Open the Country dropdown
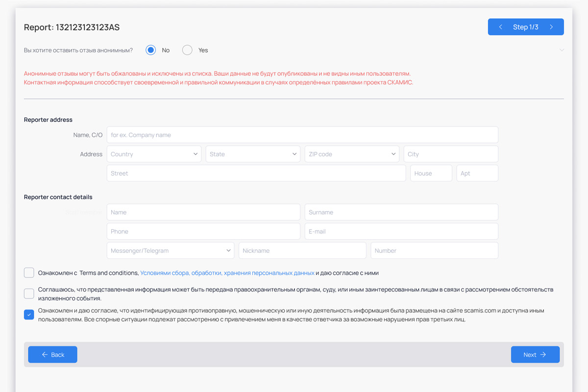This screenshot has height=392, width=588. click(154, 154)
